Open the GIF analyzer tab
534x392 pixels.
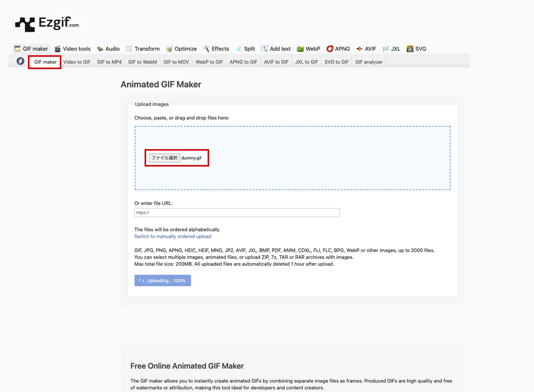(369, 62)
